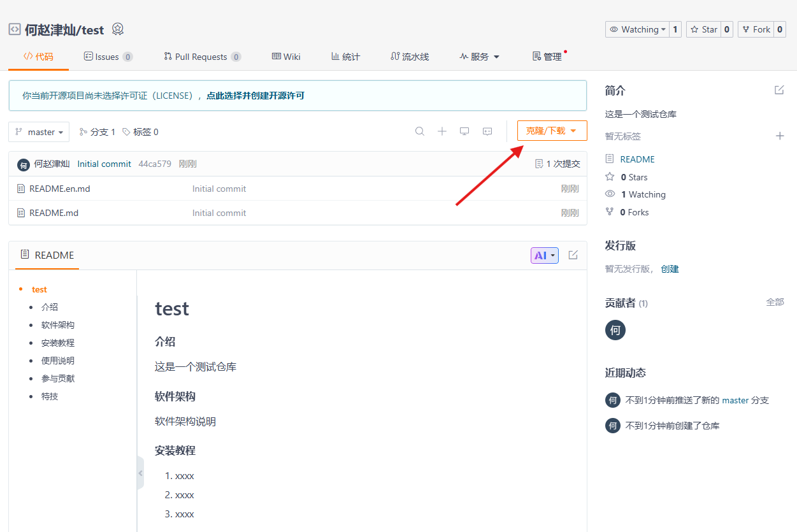The image size is (797, 532).
Task: Collapse the README outline sidebar handle
Action: tap(140, 473)
